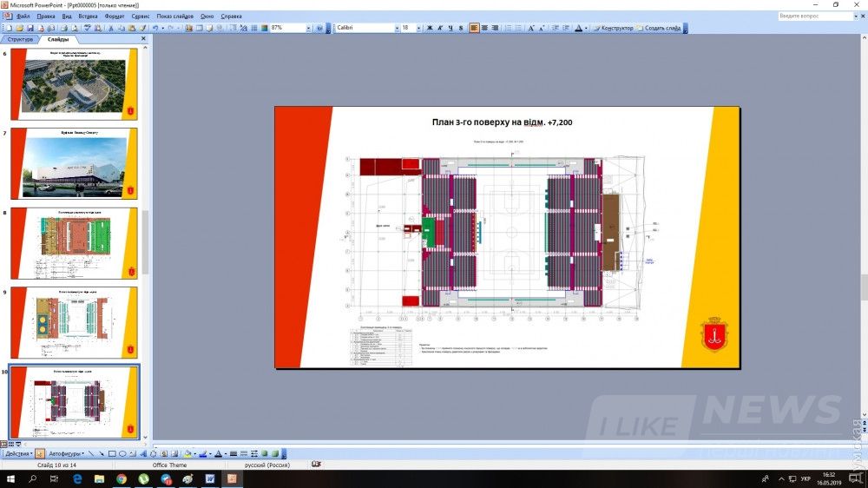Click the Undo arrow icon
This screenshot has width=868, height=488.
click(x=155, y=28)
